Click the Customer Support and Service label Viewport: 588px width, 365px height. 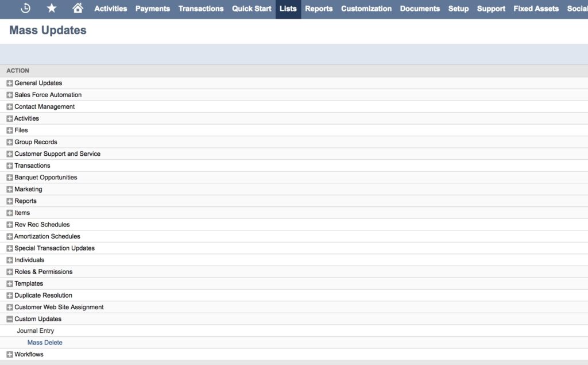click(x=57, y=153)
